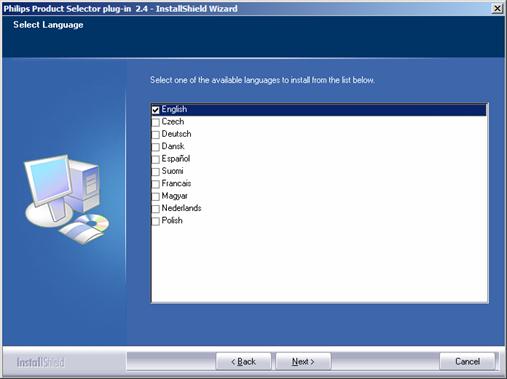
Task: Click the InstallShield logo
Action: coord(40,362)
